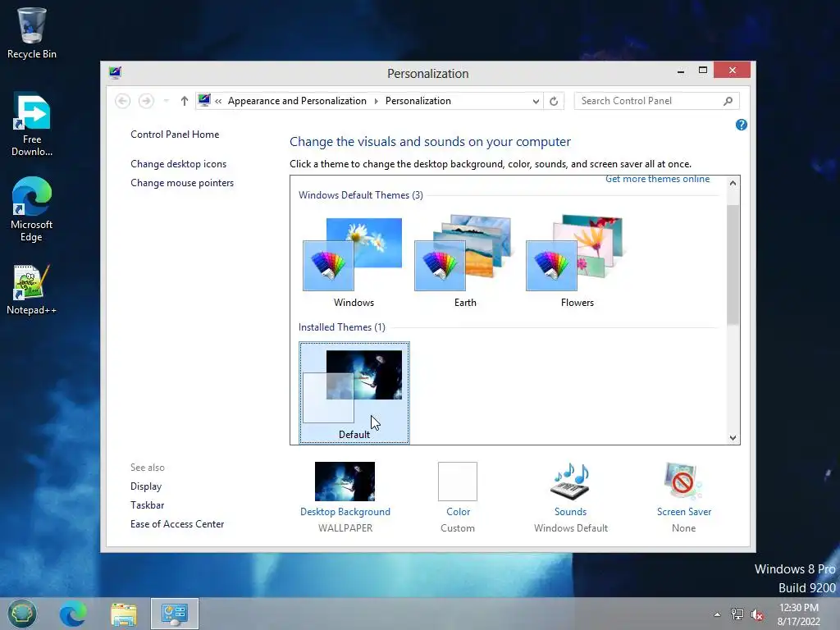Open the Color custom swatch
The height and width of the screenshot is (630, 840).
(458, 482)
